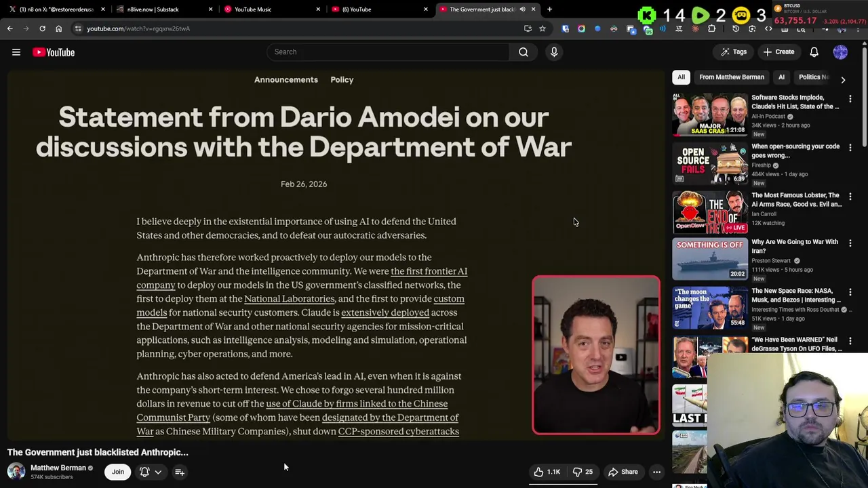Open Software Stocks Implode video thumbnail
The height and width of the screenshot is (488, 868).
pos(709,115)
